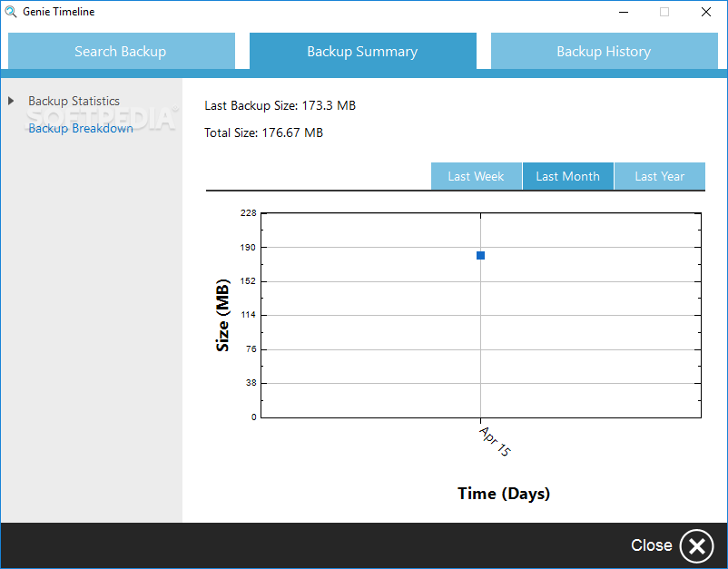This screenshot has width=728, height=569.
Task: Click the 114 value on the Y axis
Action: [x=249, y=315]
